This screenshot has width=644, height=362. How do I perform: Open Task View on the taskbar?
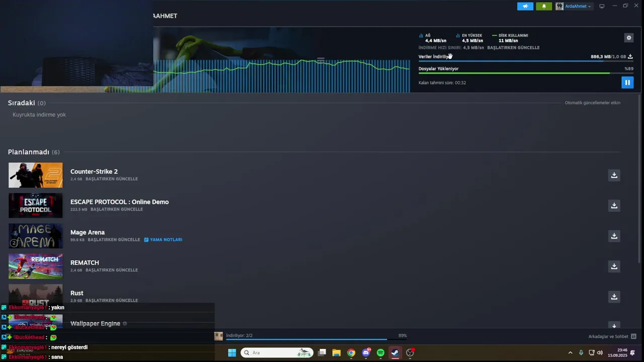pyautogui.click(x=322, y=353)
